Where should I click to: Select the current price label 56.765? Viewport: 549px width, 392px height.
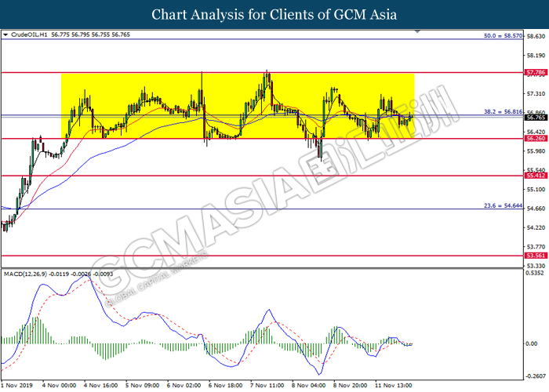click(536, 118)
